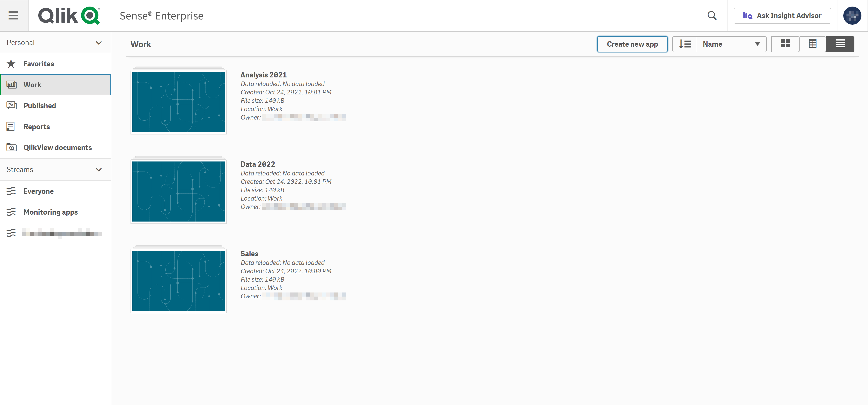The height and width of the screenshot is (405, 868).
Task: Open the Monitoring apps stream
Action: pos(55,212)
